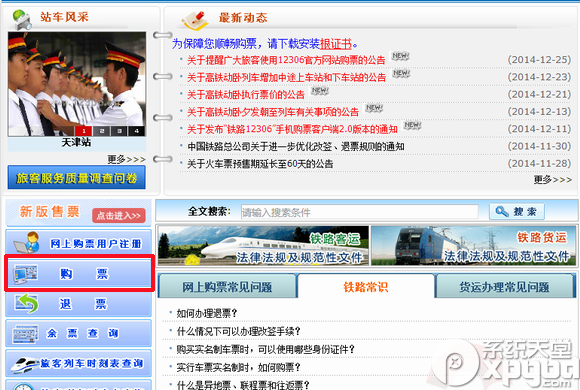Open FAQ 如何办理退票？
The image size is (580, 390).
(207, 313)
